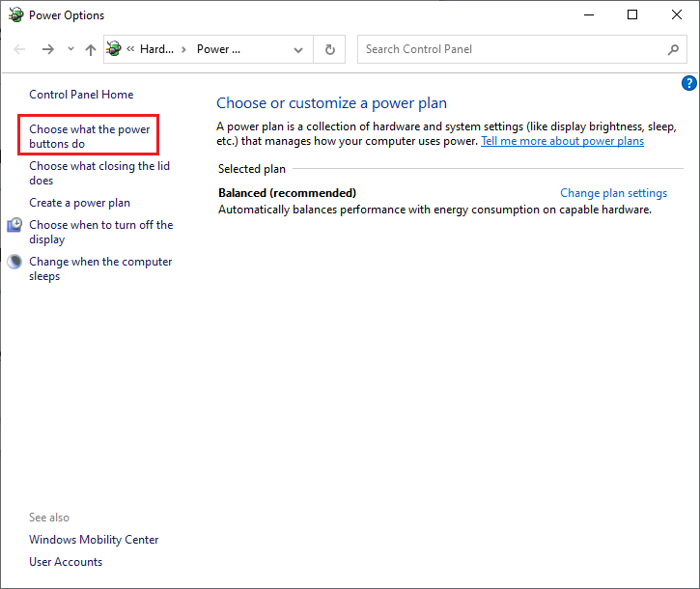
Task: Expand the chevron after the Hard... breadcrumb
Action: 185,49
